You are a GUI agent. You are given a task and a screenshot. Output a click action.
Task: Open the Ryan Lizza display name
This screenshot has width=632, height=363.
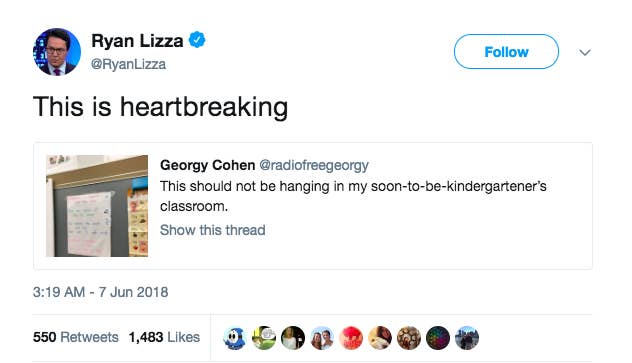pyautogui.click(x=137, y=41)
